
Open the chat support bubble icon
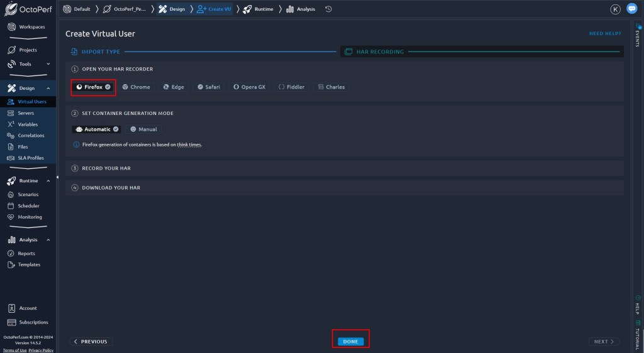pyautogui.click(x=631, y=9)
